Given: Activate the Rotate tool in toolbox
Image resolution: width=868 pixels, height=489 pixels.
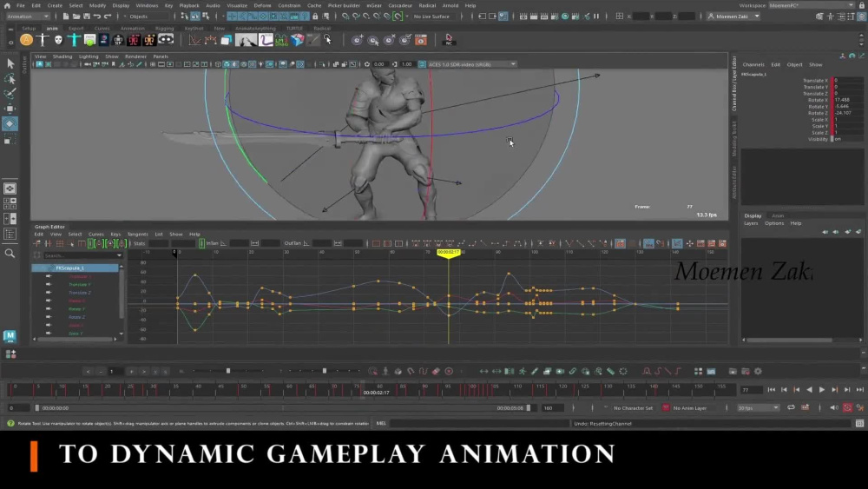Looking at the screenshot, I should tap(10, 123).
